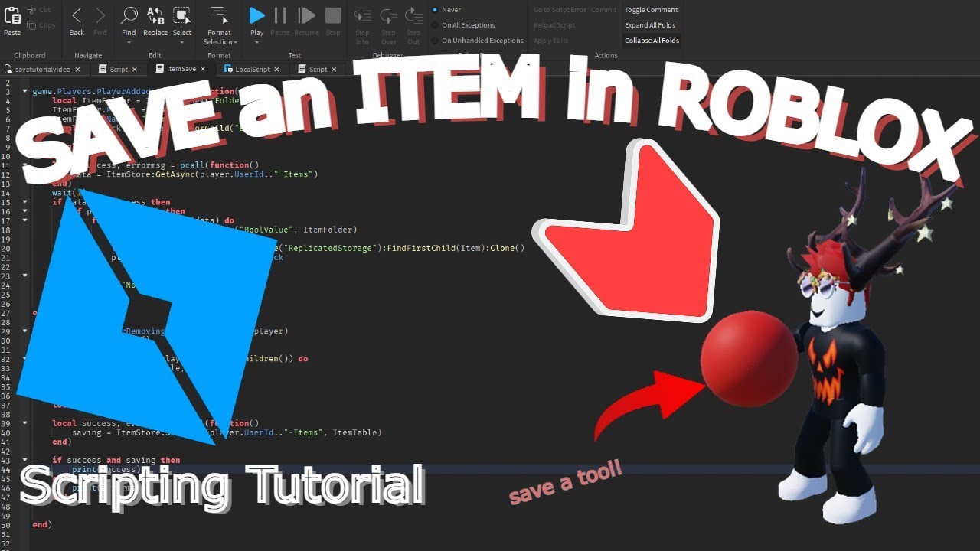Open Find with the magnifier icon

point(129,15)
